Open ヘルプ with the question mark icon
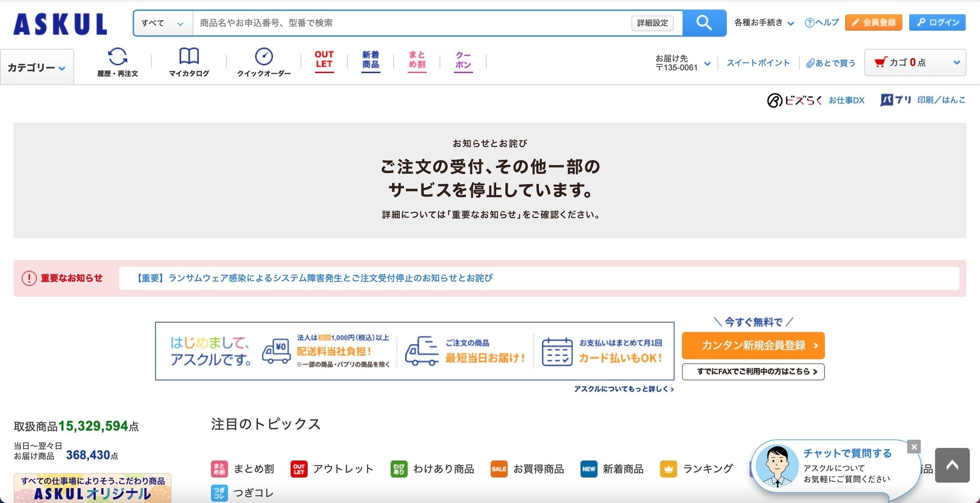The width and height of the screenshot is (980, 503). (809, 22)
